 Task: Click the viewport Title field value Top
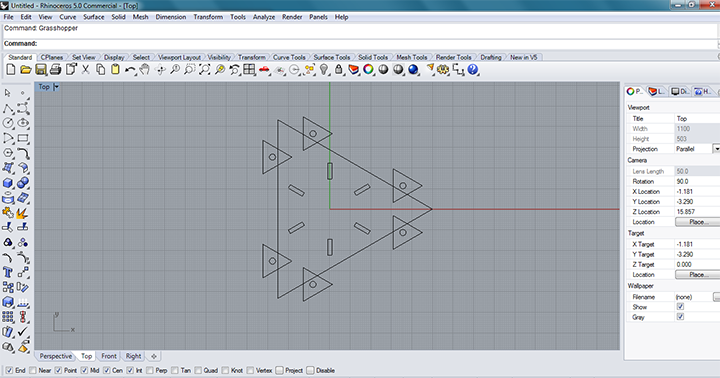[x=697, y=118]
